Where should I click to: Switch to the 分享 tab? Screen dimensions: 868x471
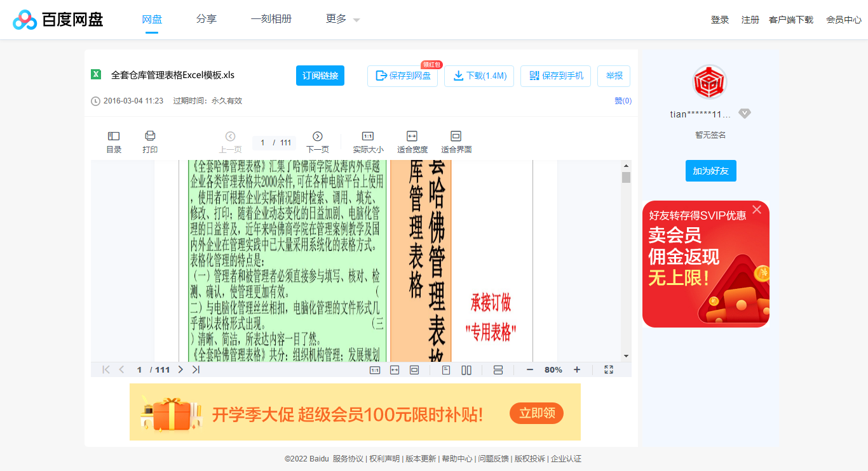tap(207, 19)
